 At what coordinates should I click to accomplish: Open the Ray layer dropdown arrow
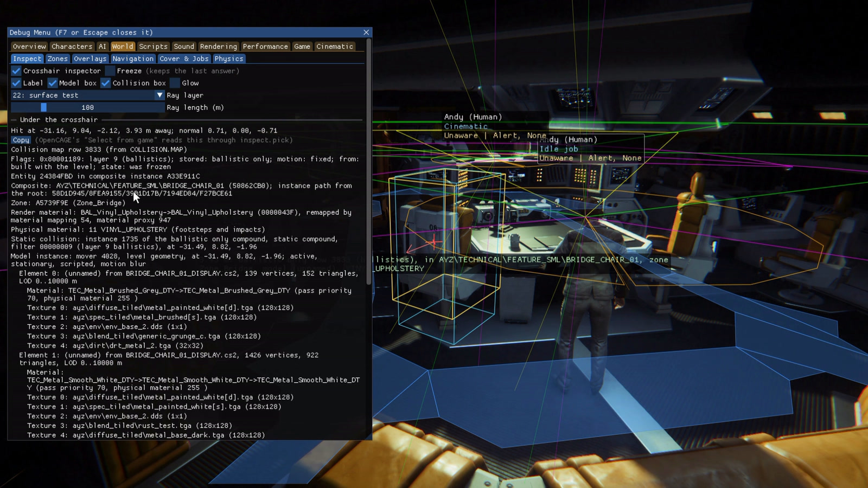click(159, 95)
